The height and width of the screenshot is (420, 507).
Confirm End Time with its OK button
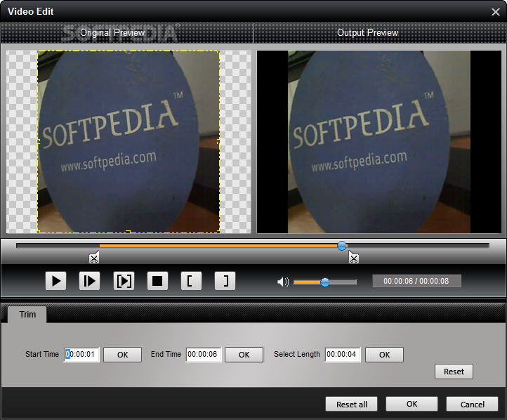244,355
